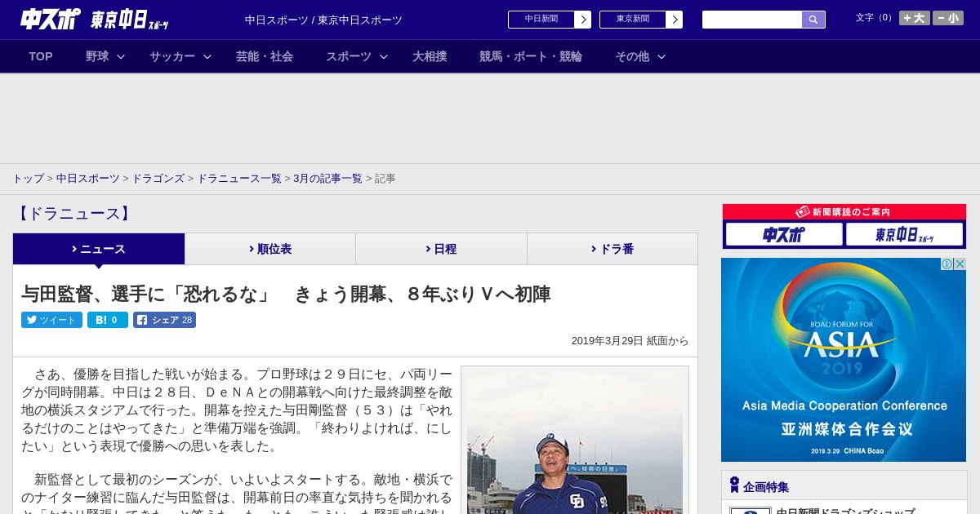This screenshot has width=980, height=514.
Task: Open 野球 menu item
Action: [x=97, y=56]
